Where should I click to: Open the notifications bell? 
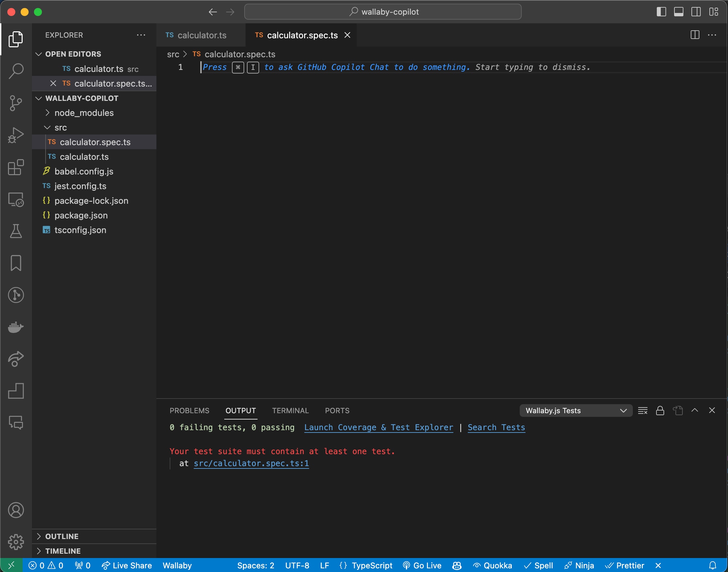pyautogui.click(x=713, y=566)
